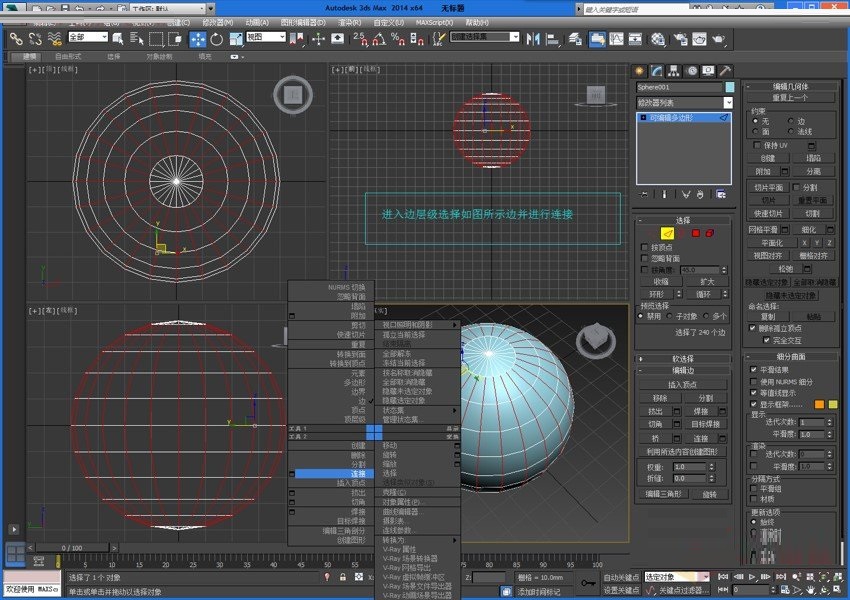Collapse the 细分曲面 rollout

point(790,357)
